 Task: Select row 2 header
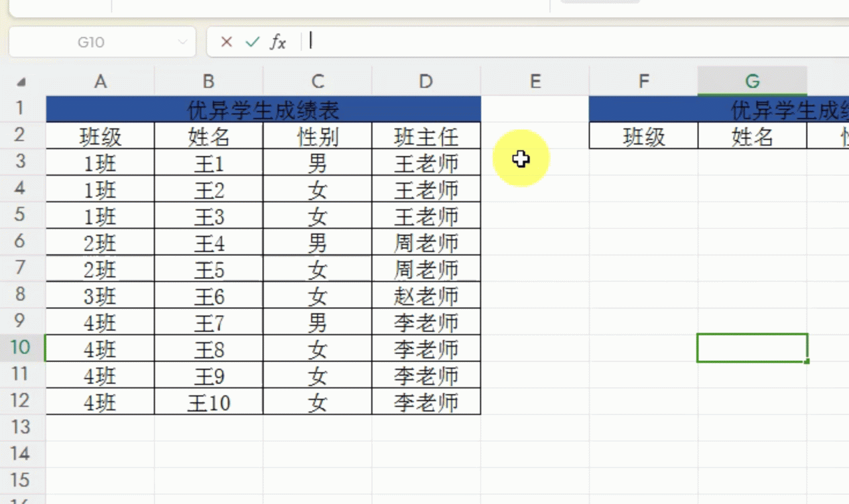pyautogui.click(x=23, y=135)
